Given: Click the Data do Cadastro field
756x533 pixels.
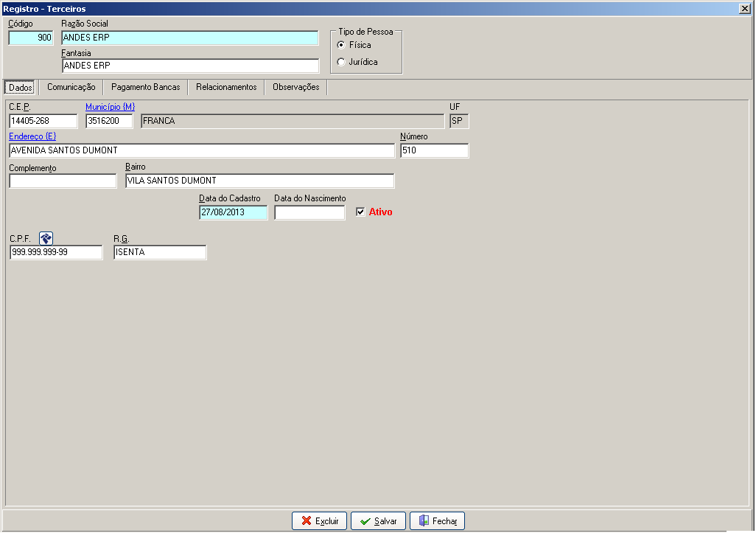Looking at the screenshot, I should click(x=234, y=212).
